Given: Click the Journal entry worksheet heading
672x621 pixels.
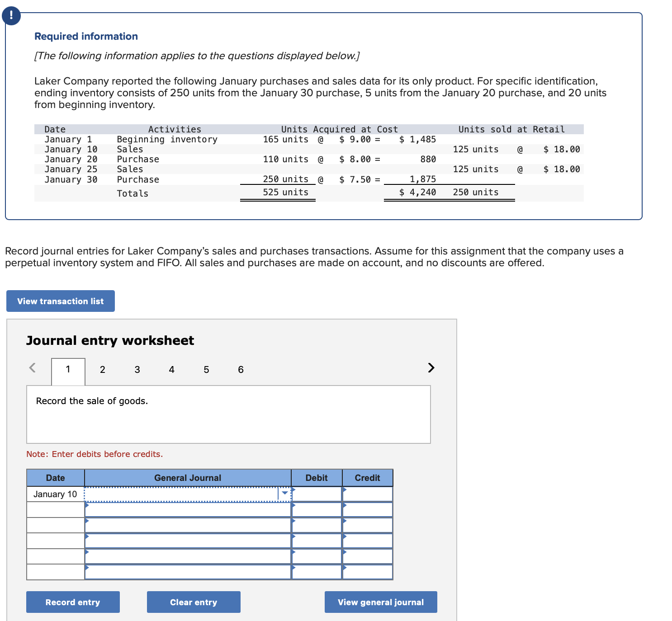Looking at the screenshot, I should 110,340.
